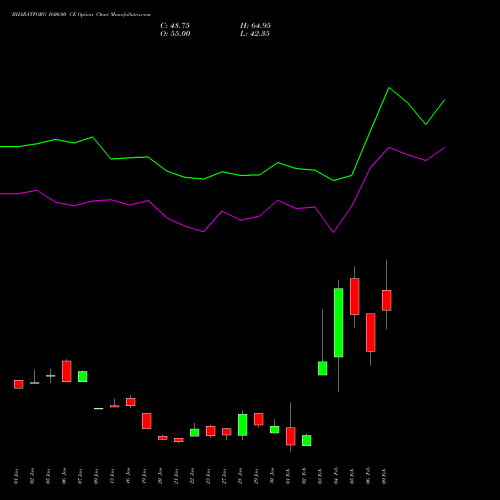The height and width of the screenshot is (500, 500).
Task: Click the green candle for 03 Feb
Action: 323,368
